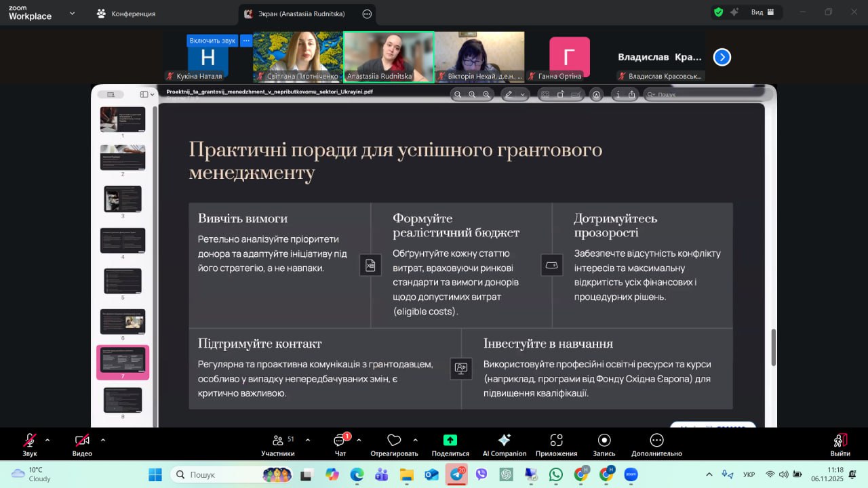
Task: Open the Дополнительно more options menu
Action: 656,441
